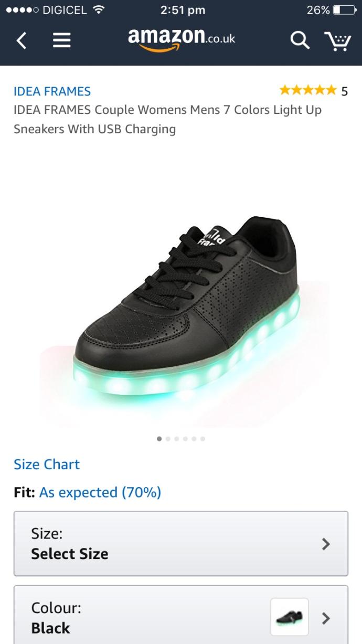Open the search magnifier icon
362x644 pixels.
point(300,40)
